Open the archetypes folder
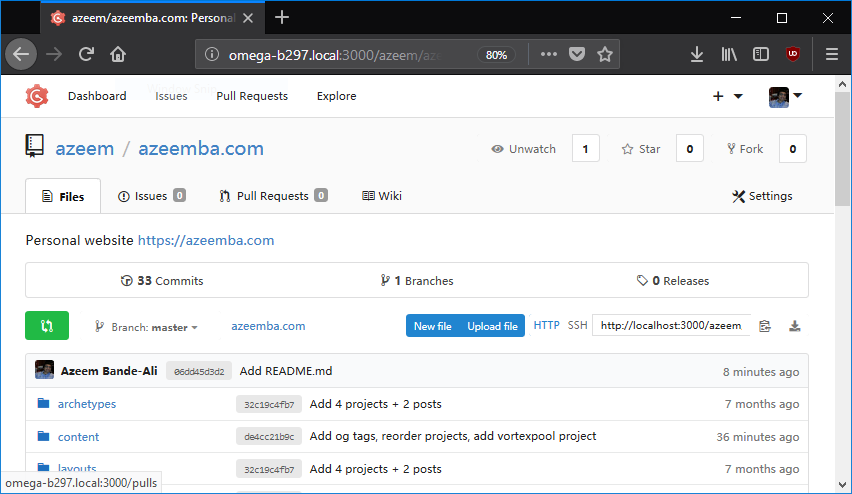Screen dimensions: 852x494 87,404
